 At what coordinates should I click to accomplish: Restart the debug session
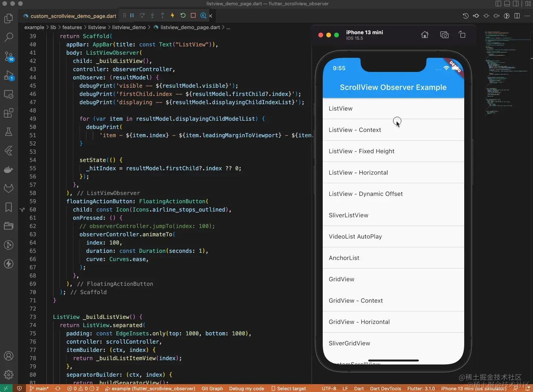[183, 15]
